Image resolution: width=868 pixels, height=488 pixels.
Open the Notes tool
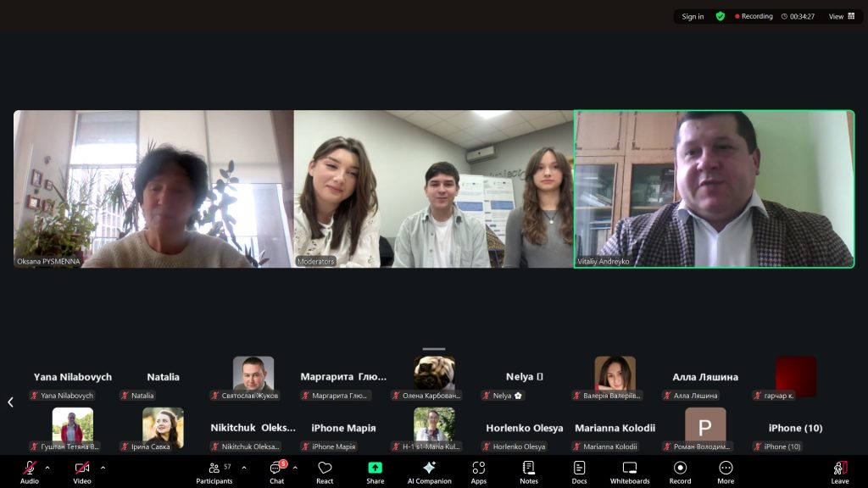pos(529,472)
